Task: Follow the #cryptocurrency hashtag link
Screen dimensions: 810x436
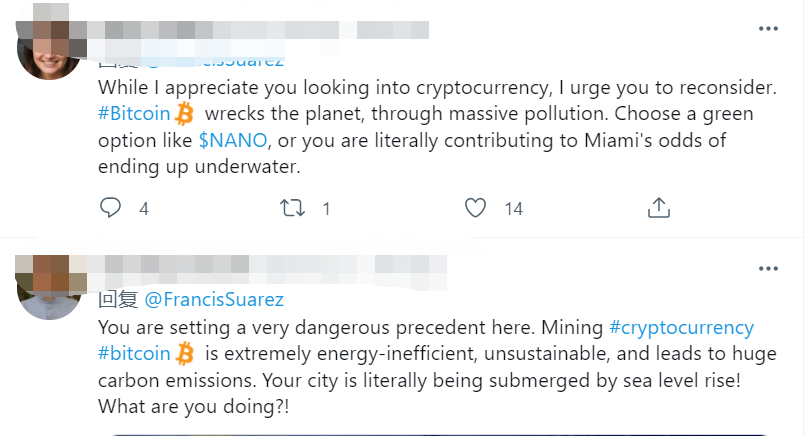Action: tap(681, 327)
